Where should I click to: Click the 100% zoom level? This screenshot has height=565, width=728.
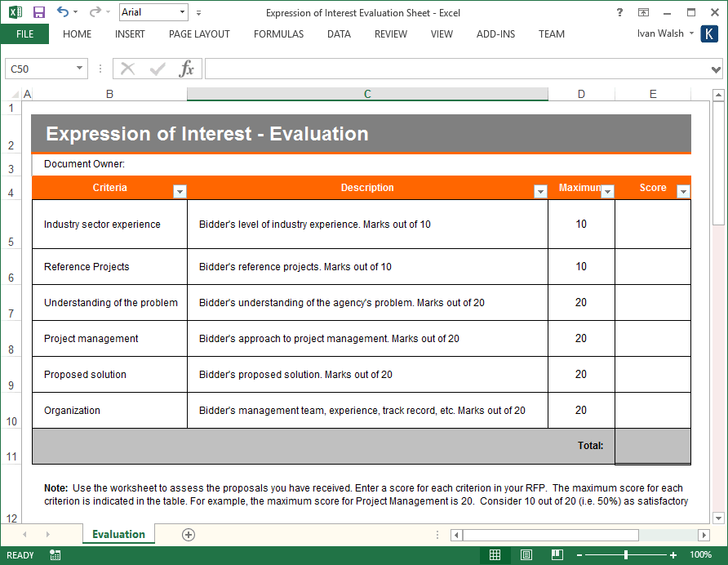(x=700, y=554)
